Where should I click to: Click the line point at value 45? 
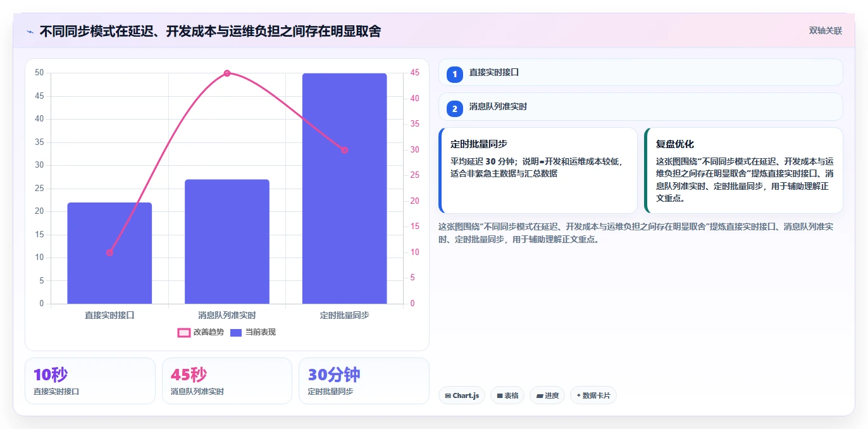(x=227, y=73)
